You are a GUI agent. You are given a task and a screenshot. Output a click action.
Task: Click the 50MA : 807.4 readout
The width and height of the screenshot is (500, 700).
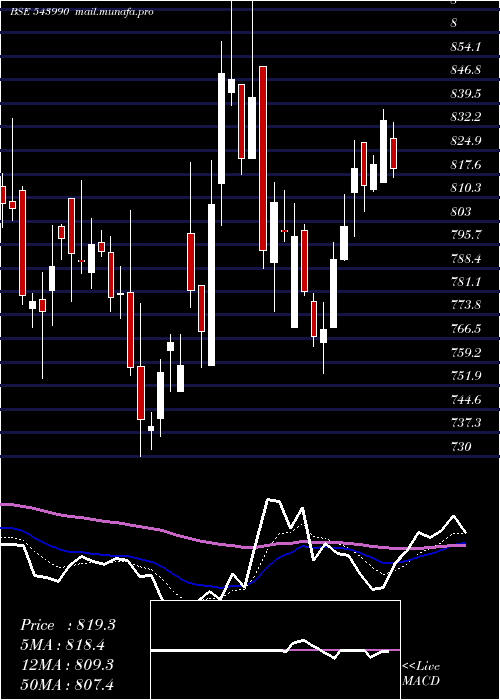coord(68,684)
